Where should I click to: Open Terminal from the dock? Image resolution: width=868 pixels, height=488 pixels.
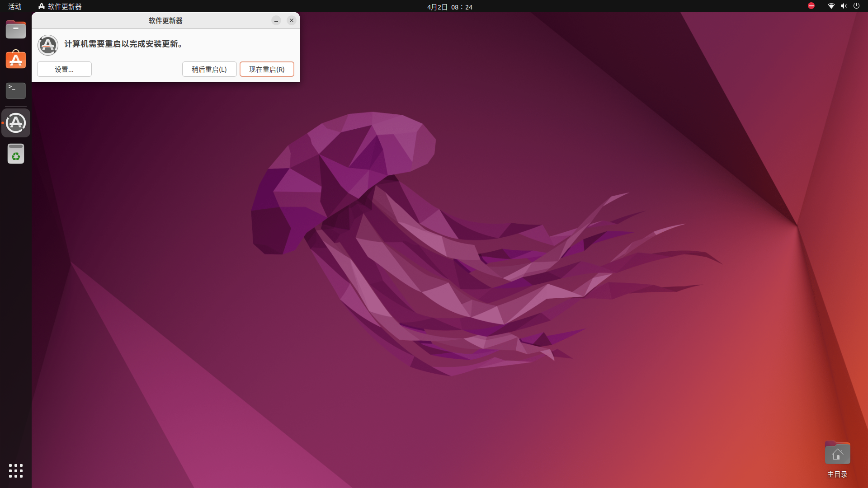16,90
